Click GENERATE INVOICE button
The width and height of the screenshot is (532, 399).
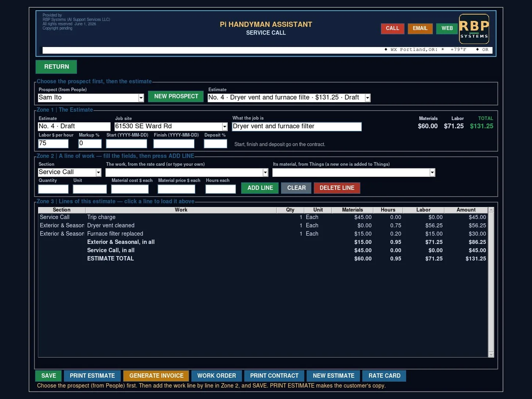(156, 375)
